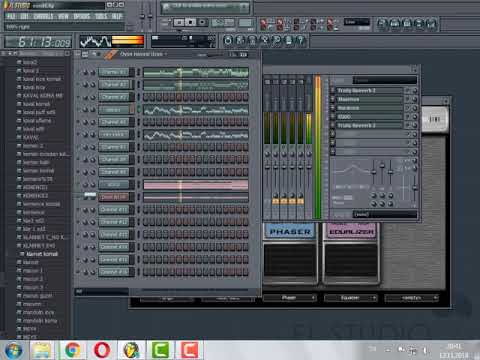Toggle the browser view icon
480x360 pixels.
coord(419,23)
